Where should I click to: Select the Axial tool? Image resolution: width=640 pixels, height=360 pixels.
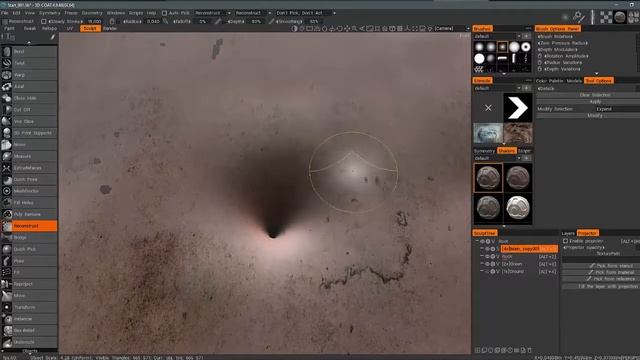(29, 87)
